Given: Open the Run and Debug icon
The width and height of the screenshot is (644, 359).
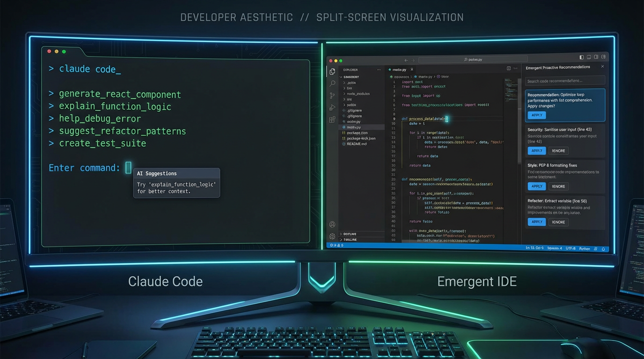Looking at the screenshot, I should tap(332, 107).
